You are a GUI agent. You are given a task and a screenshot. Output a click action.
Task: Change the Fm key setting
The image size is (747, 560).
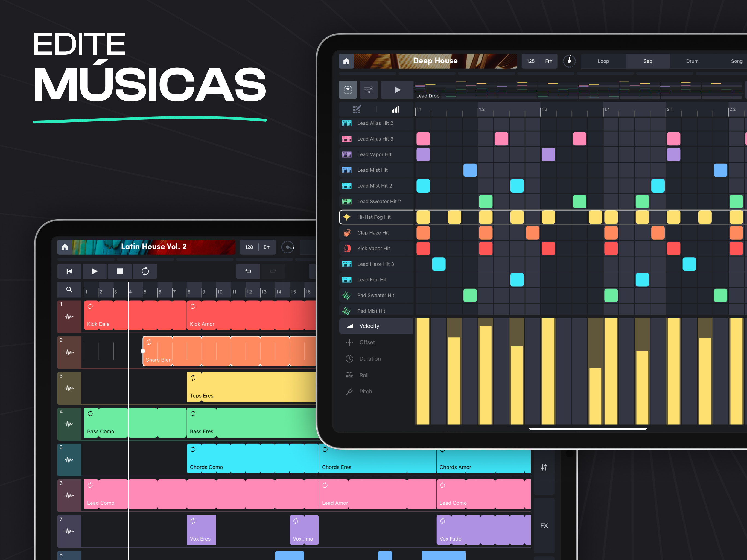point(549,61)
